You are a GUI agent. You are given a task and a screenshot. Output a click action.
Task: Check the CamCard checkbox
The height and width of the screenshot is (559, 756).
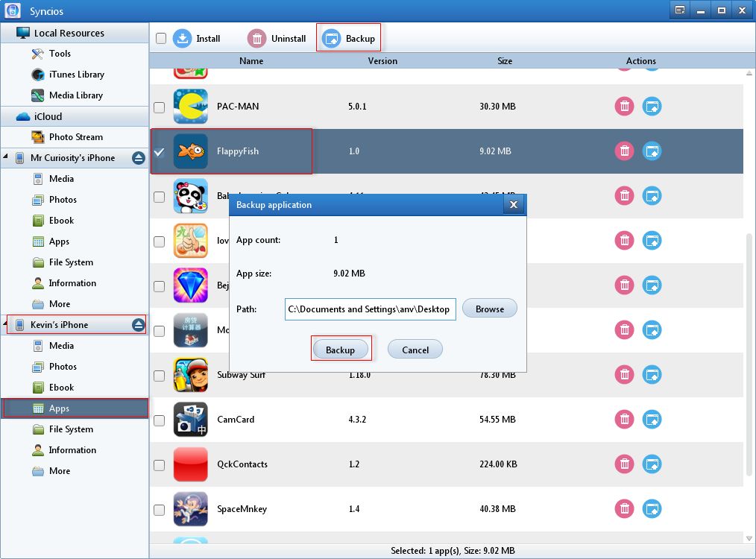coord(159,420)
